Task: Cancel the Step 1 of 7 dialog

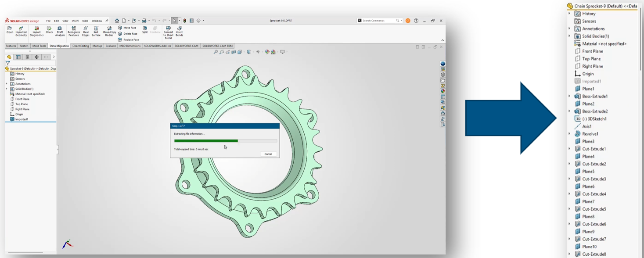Action: [x=268, y=154]
